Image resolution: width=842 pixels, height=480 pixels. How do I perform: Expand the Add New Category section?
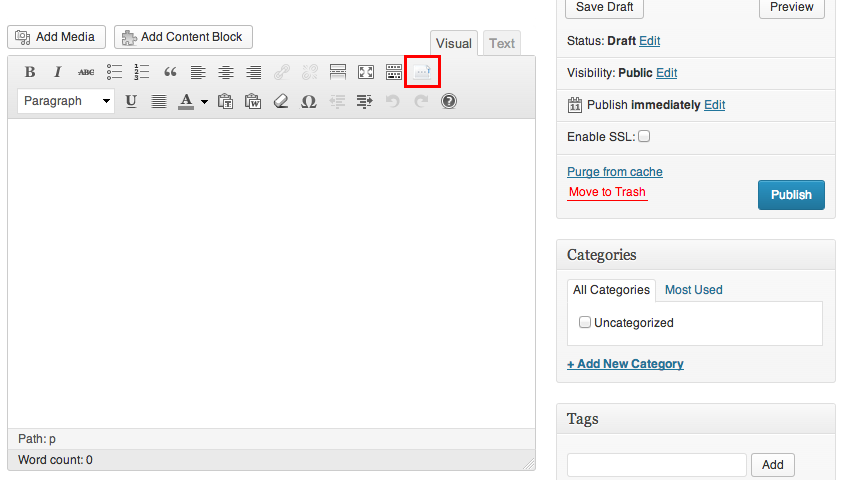(625, 363)
